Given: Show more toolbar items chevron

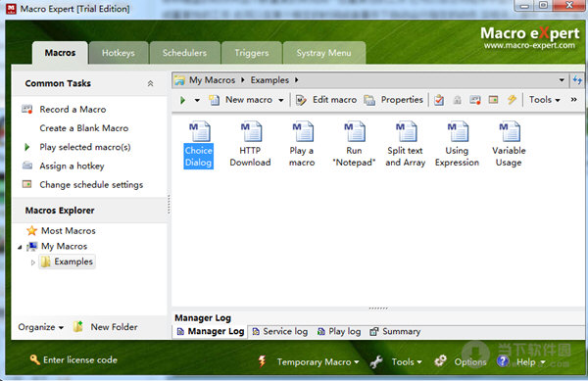Looking at the screenshot, I should pos(573,99).
